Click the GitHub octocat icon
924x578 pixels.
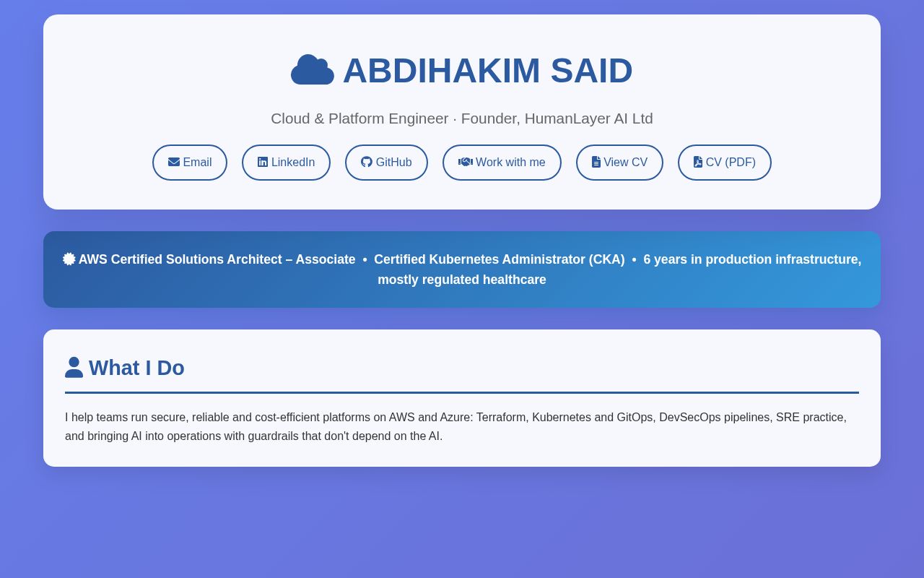(367, 162)
